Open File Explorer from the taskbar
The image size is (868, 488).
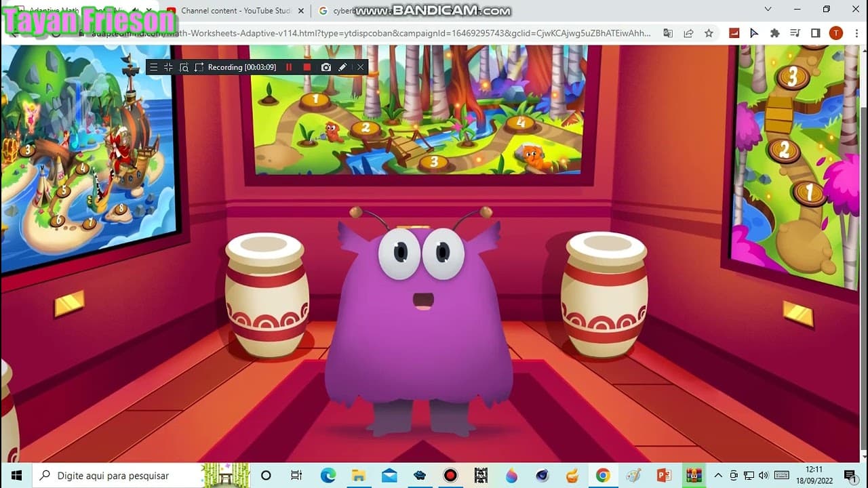coord(358,475)
